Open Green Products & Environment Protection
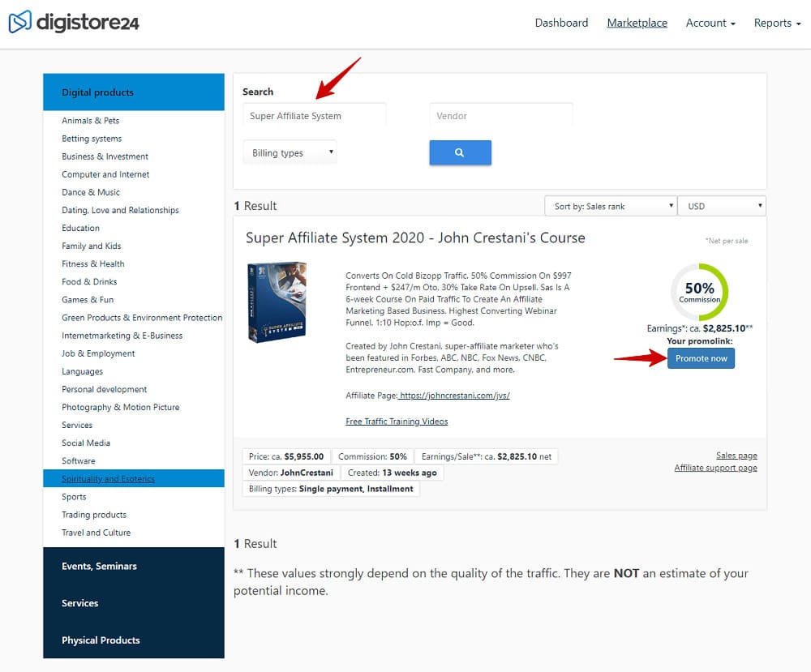 pyautogui.click(x=142, y=318)
